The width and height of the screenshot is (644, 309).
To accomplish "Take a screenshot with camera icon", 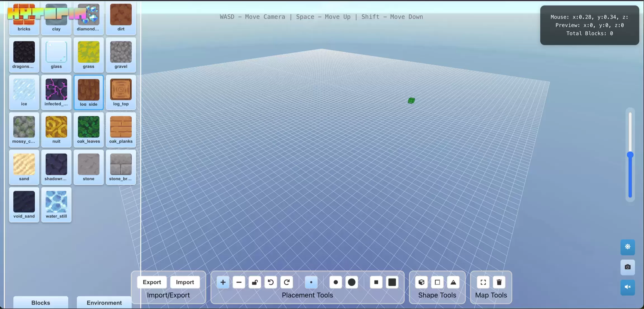I will tap(628, 267).
